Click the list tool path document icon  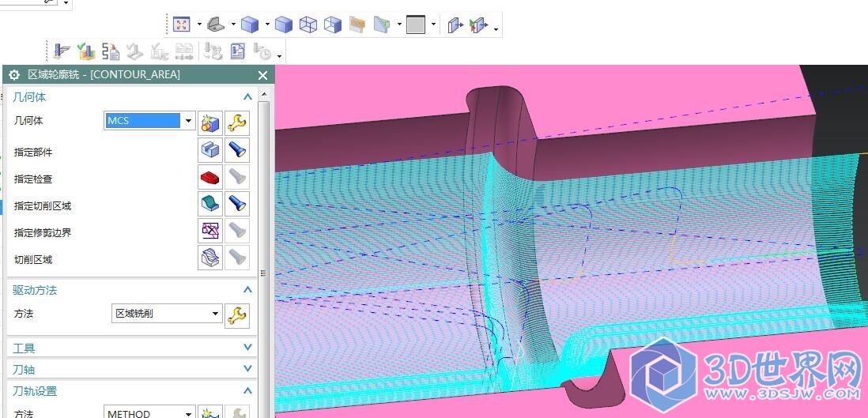(111, 51)
